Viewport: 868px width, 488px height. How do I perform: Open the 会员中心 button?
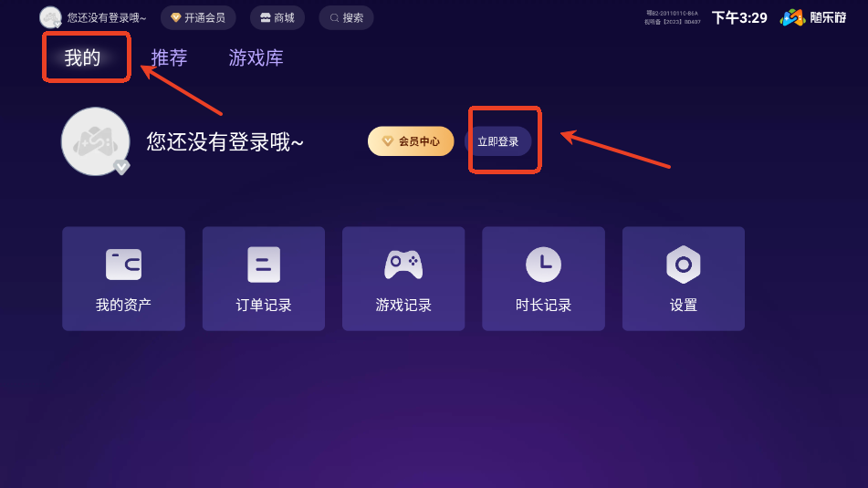pos(411,141)
